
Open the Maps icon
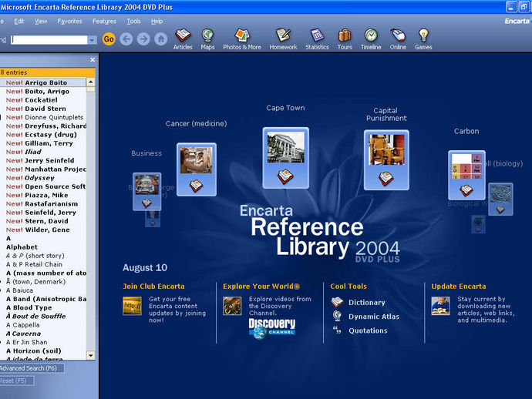click(207, 39)
